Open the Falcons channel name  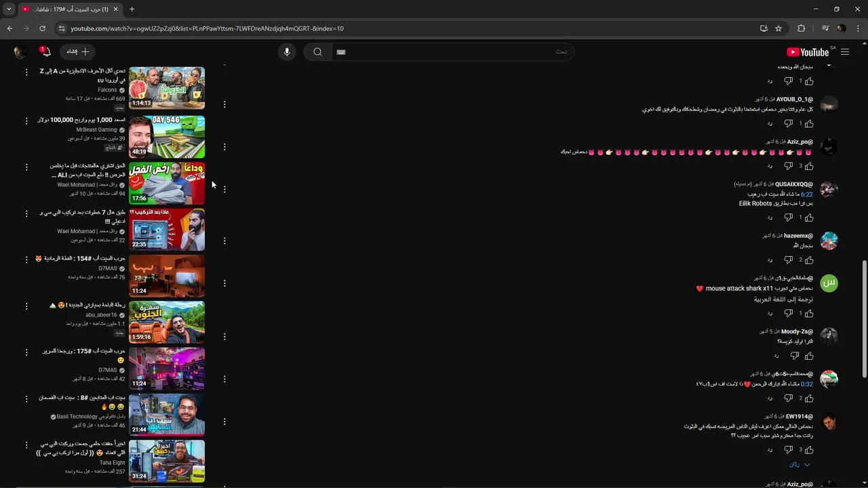point(108,90)
